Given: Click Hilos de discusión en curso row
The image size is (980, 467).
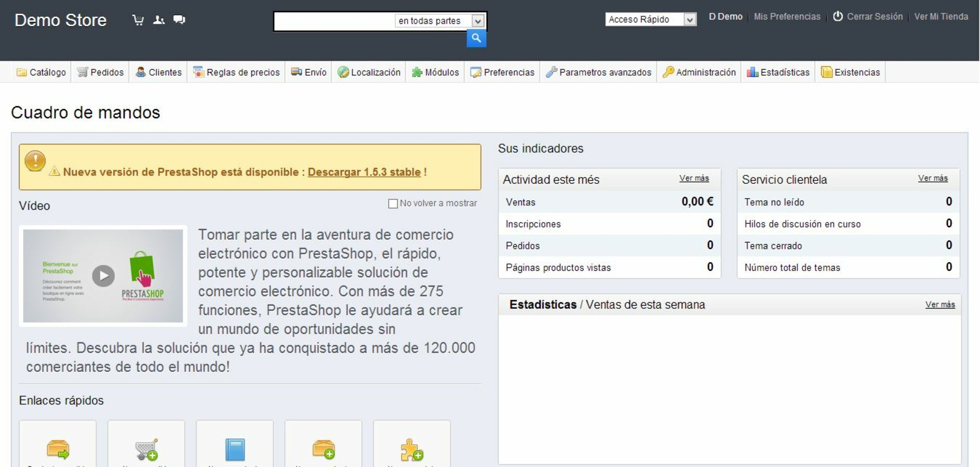Looking at the screenshot, I should click(848, 224).
